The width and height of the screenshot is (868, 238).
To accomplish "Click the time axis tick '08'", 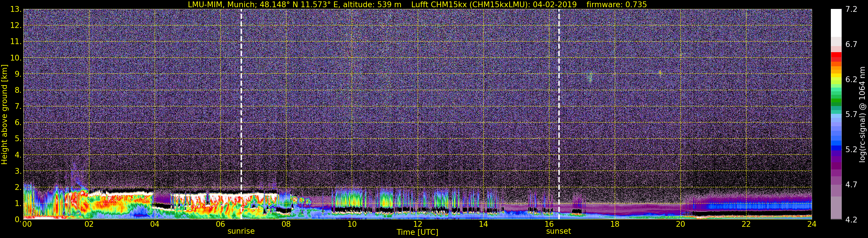I will click(286, 224).
